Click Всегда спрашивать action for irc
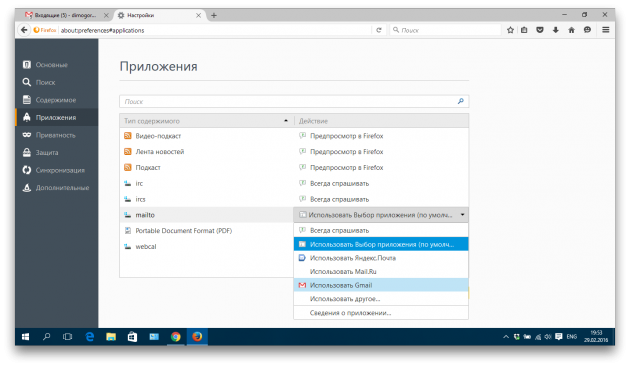The width and height of the screenshot is (630, 367). point(339,183)
